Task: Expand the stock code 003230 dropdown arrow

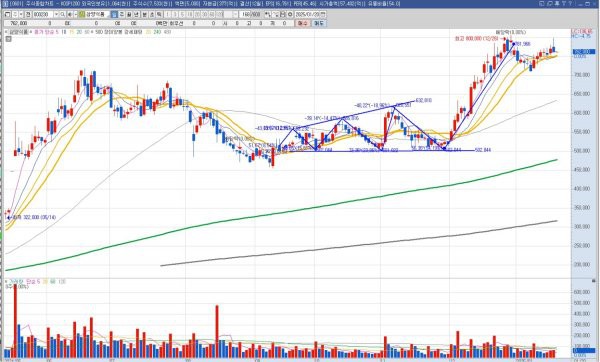Action: pos(56,14)
